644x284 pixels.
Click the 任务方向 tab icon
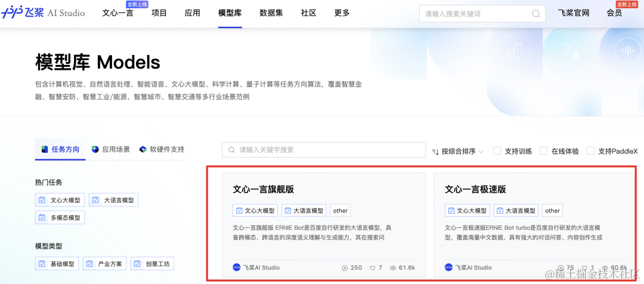point(45,149)
